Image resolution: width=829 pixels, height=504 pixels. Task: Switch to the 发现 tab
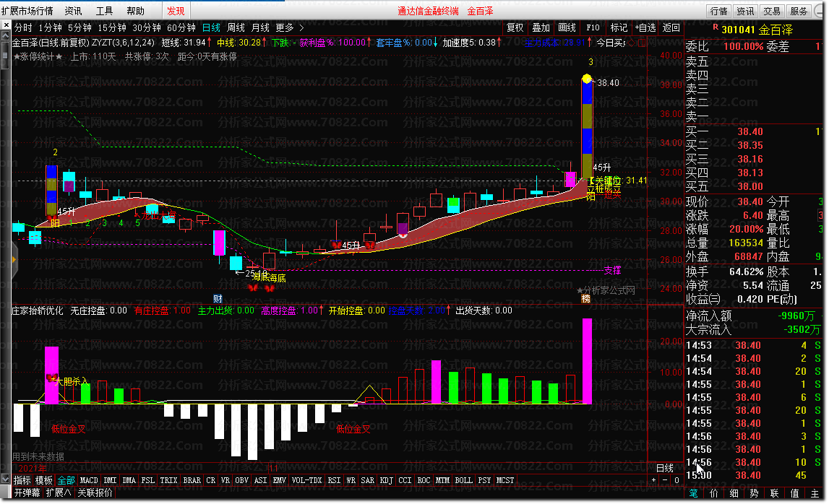click(176, 11)
